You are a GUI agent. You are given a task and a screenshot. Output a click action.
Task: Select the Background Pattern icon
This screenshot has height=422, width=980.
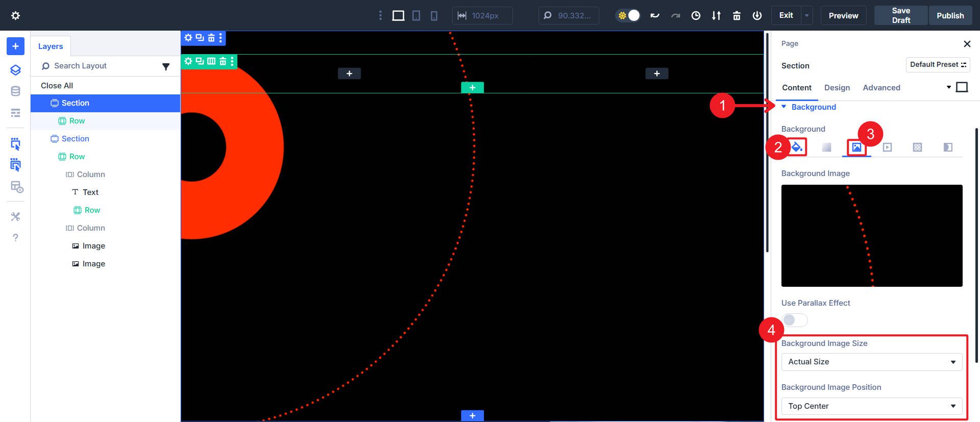tap(917, 147)
